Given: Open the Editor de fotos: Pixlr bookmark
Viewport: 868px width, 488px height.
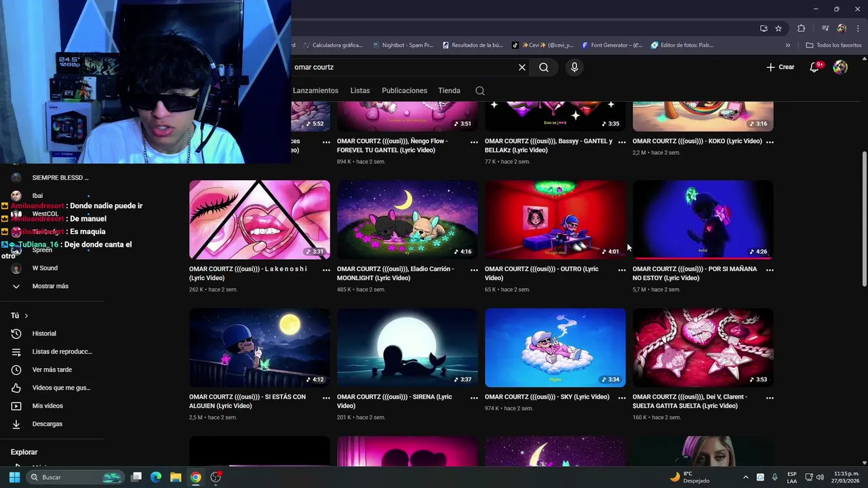Looking at the screenshot, I should click(682, 45).
